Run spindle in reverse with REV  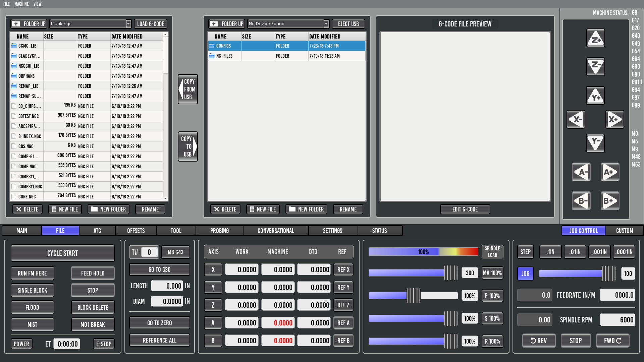pos(539,341)
